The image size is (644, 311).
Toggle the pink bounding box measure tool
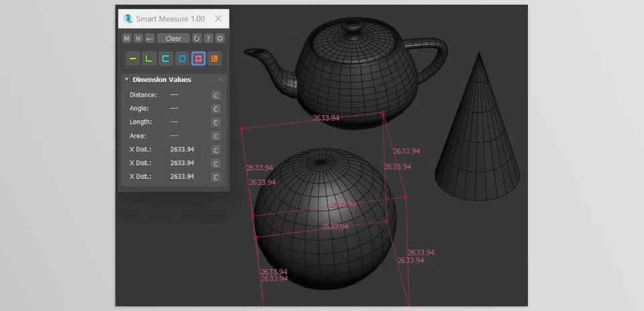coord(198,59)
